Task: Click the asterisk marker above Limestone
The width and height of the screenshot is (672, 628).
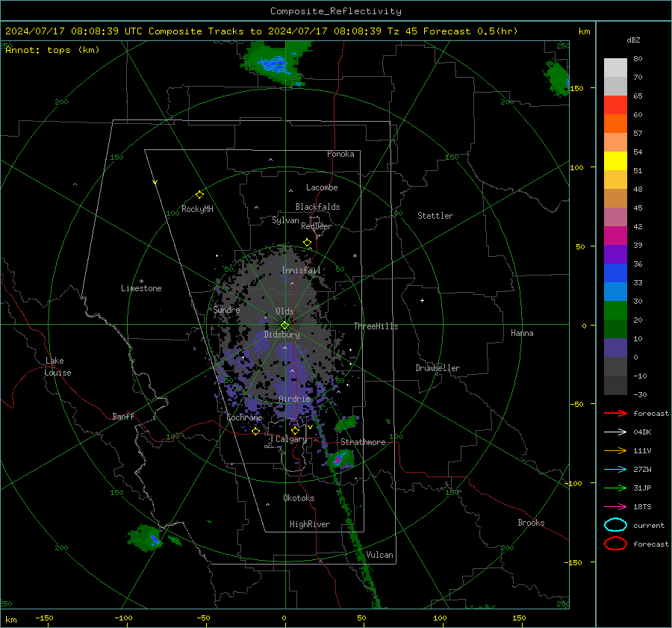Action: click(x=141, y=282)
